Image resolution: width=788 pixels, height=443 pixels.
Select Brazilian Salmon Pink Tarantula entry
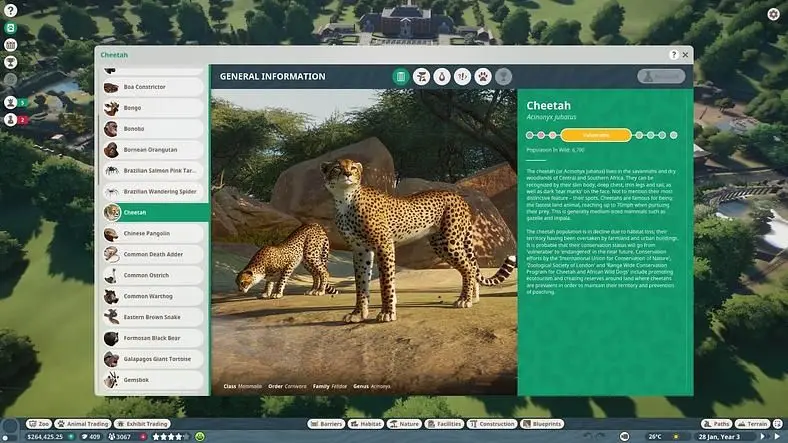(153, 171)
